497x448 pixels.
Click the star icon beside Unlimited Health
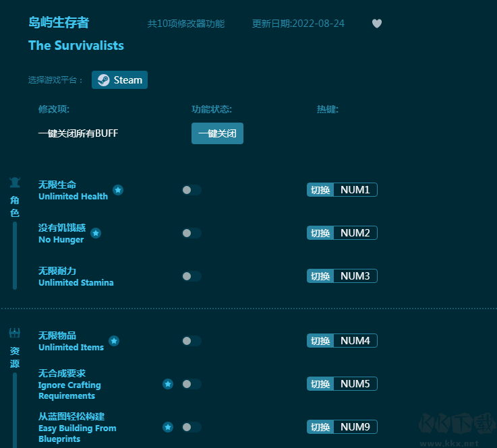click(x=118, y=190)
